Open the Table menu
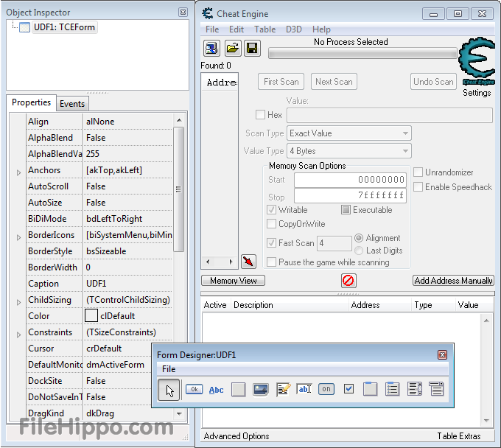This screenshot has height=448, width=501. tap(265, 29)
